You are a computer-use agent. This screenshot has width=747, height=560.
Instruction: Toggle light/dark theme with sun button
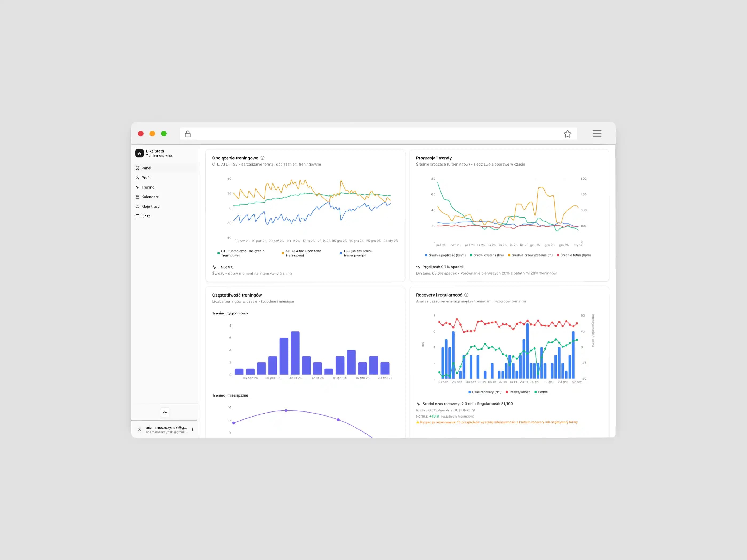165,413
